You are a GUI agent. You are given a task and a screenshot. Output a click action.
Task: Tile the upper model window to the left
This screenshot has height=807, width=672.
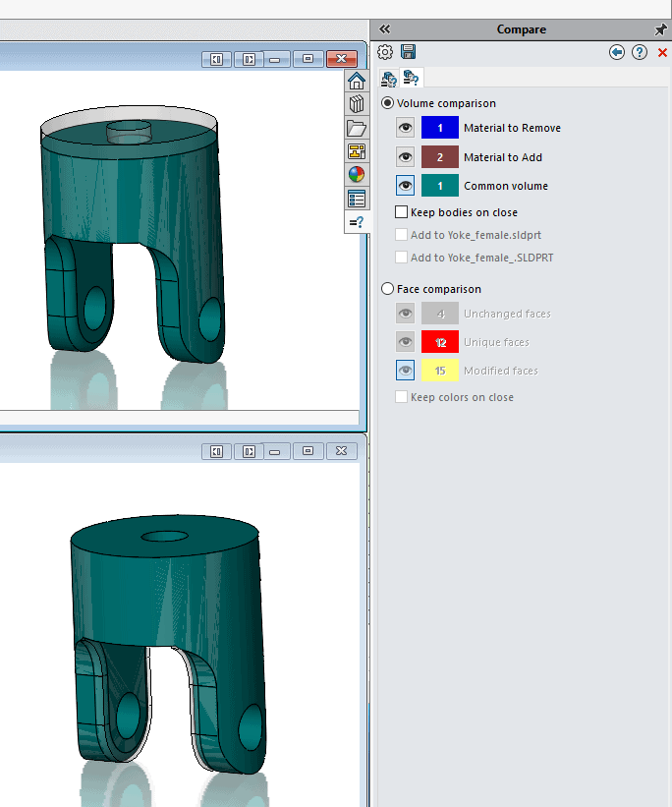tap(216, 59)
